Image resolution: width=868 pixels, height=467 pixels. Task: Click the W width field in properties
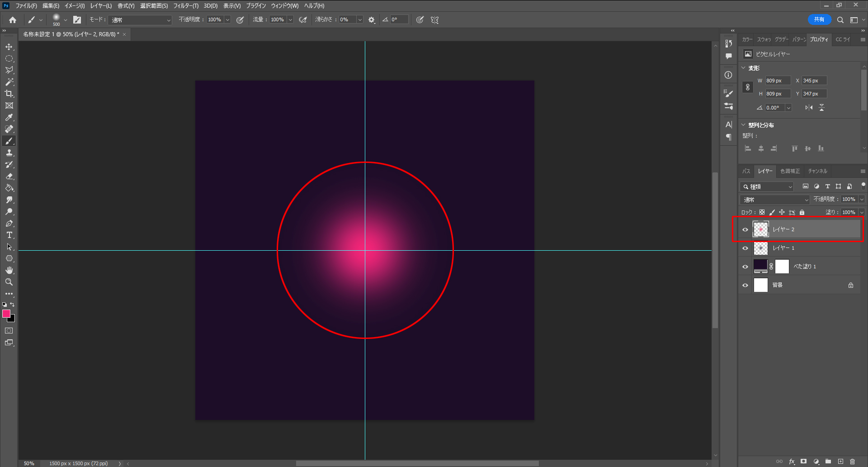(777, 81)
